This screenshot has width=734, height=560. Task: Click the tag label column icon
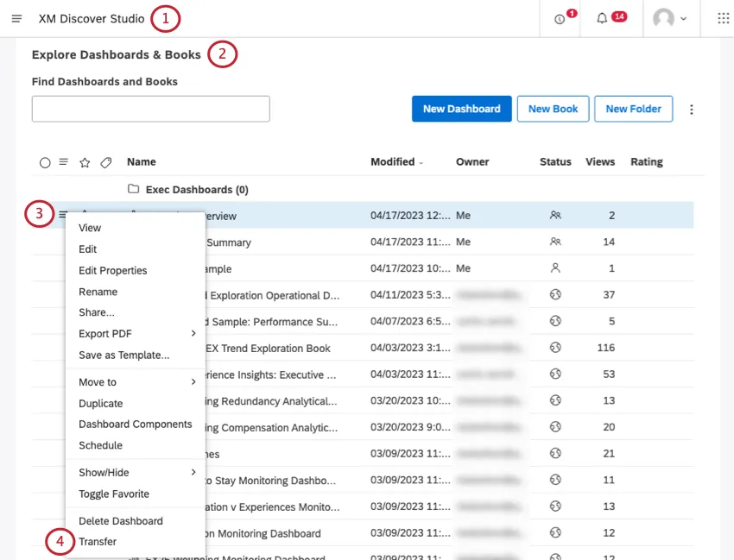click(105, 162)
